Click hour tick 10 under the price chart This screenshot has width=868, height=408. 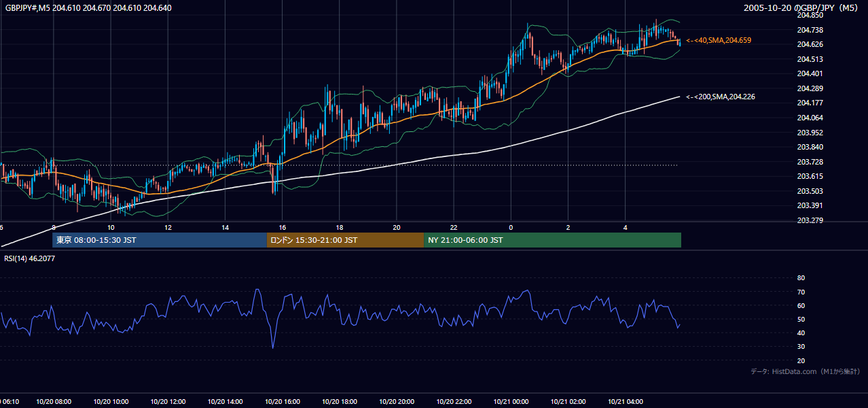pos(110,228)
